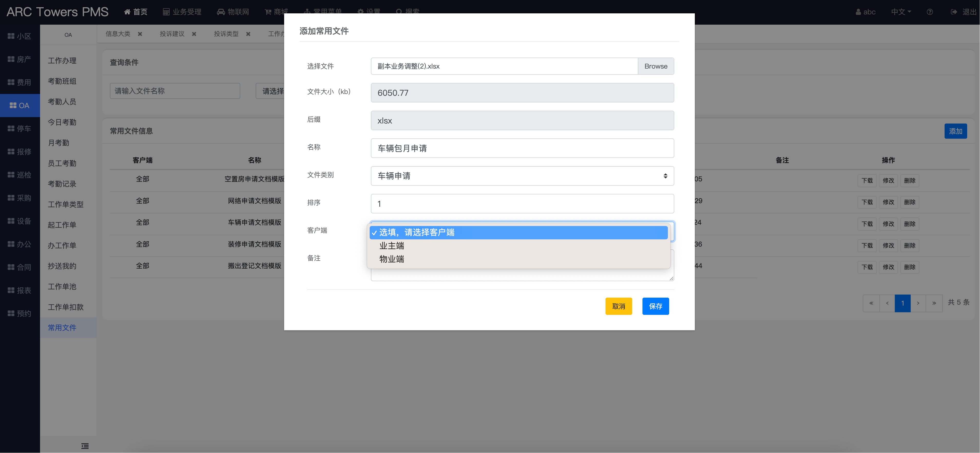
Task: Close the 信息大类 tab with its X
Action: coord(140,34)
